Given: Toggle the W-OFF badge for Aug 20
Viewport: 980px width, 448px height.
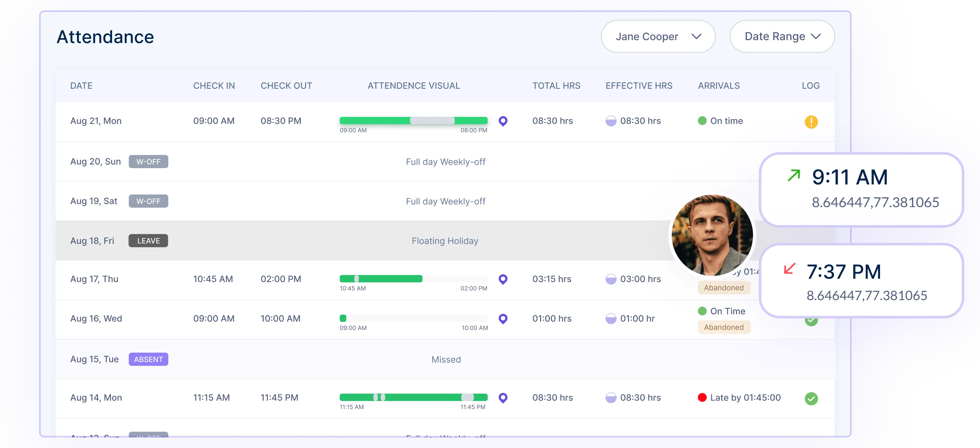Looking at the screenshot, I should 148,162.
